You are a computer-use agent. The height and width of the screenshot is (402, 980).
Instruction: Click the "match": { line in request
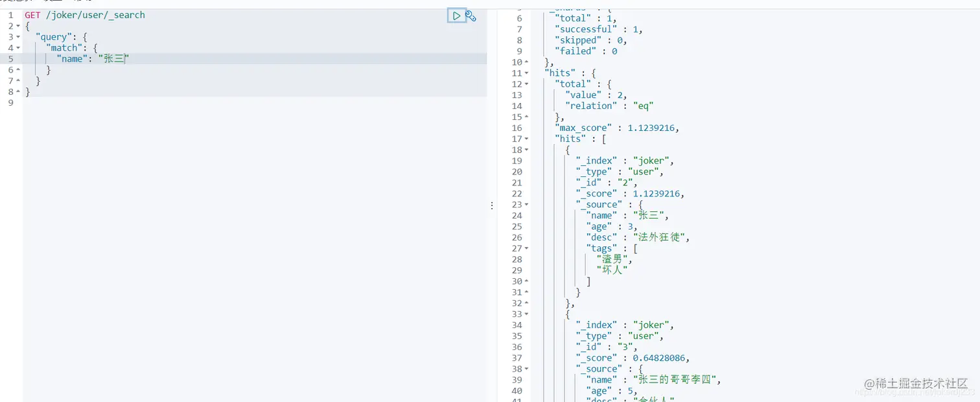tap(71, 48)
